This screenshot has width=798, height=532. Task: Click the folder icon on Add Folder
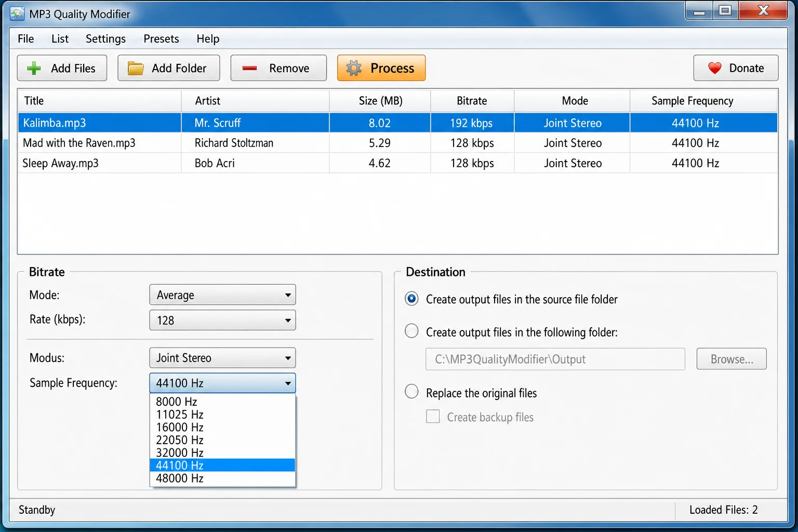pos(136,68)
